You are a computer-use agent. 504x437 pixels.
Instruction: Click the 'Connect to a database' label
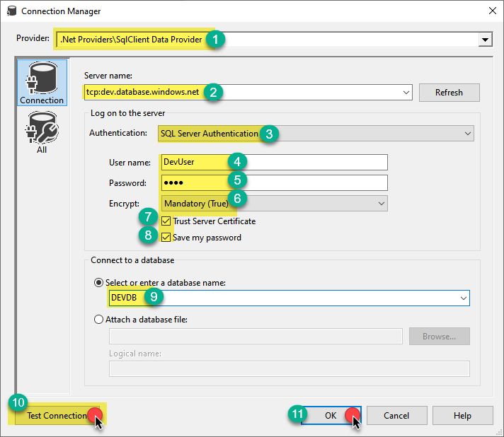click(x=132, y=260)
